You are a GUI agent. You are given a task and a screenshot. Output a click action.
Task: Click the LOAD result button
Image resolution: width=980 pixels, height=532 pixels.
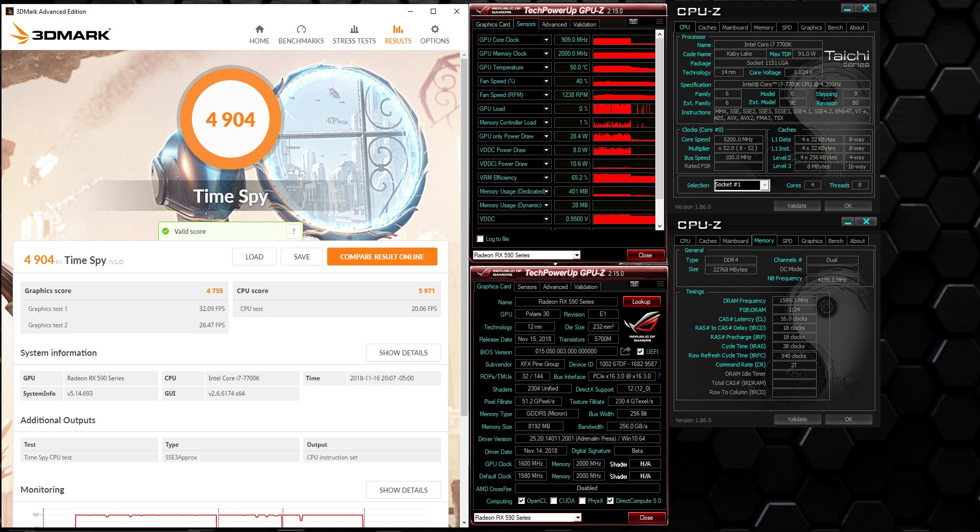click(254, 257)
